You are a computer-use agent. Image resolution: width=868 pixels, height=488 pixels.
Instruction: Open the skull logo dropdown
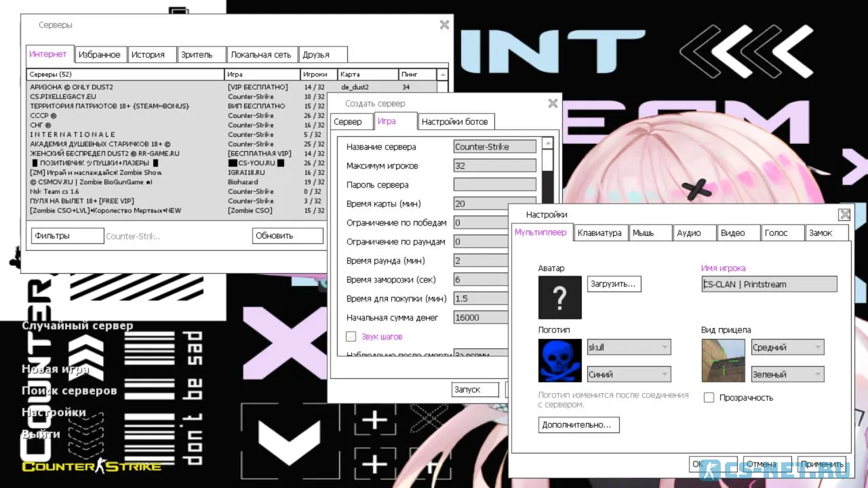tap(629, 347)
